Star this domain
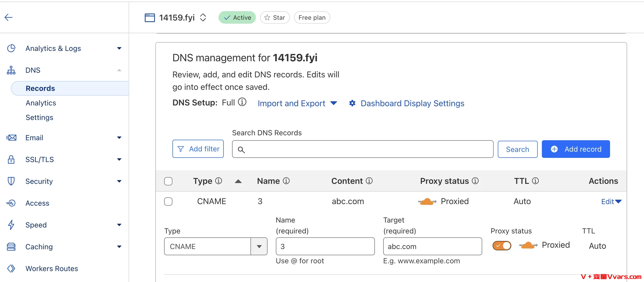 (275, 18)
